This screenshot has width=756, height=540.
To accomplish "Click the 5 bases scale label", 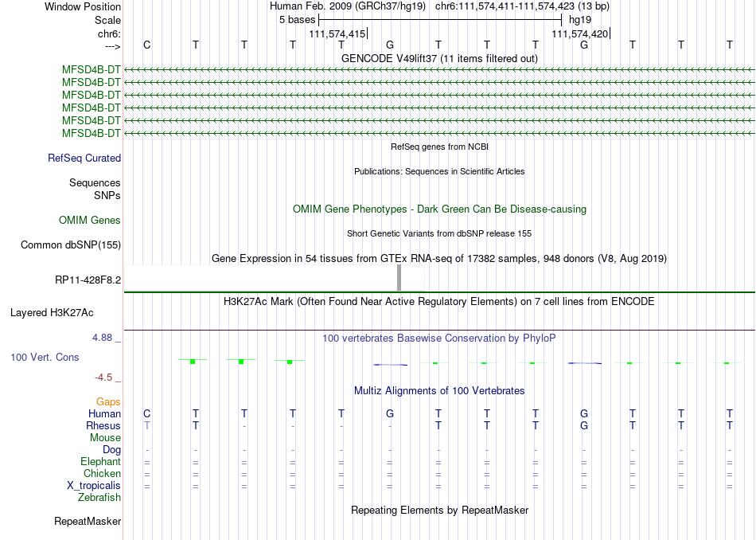I will tap(297, 20).
